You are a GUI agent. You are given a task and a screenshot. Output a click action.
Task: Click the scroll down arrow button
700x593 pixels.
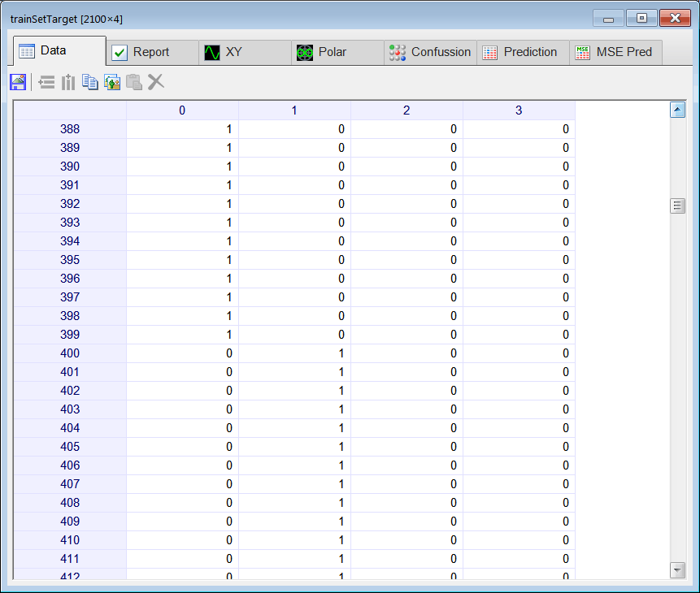(x=678, y=569)
